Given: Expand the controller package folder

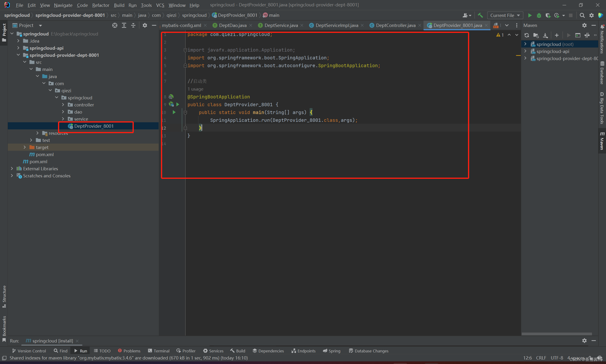Looking at the screenshot, I should coord(63,105).
